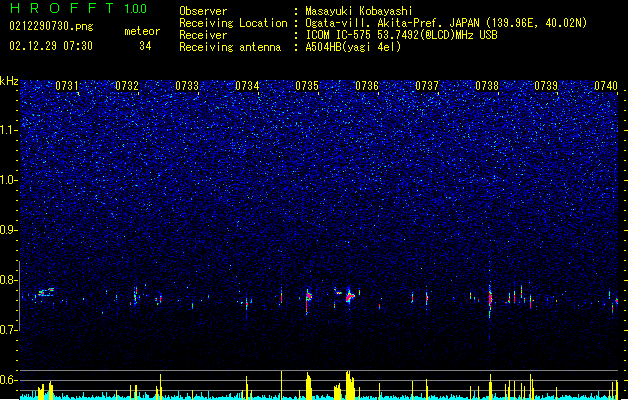Image resolution: width=629 pixels, height=400 pixels.
Task: Click the A504HB(yagi 4el) antenna text
Action: point(353,47)
